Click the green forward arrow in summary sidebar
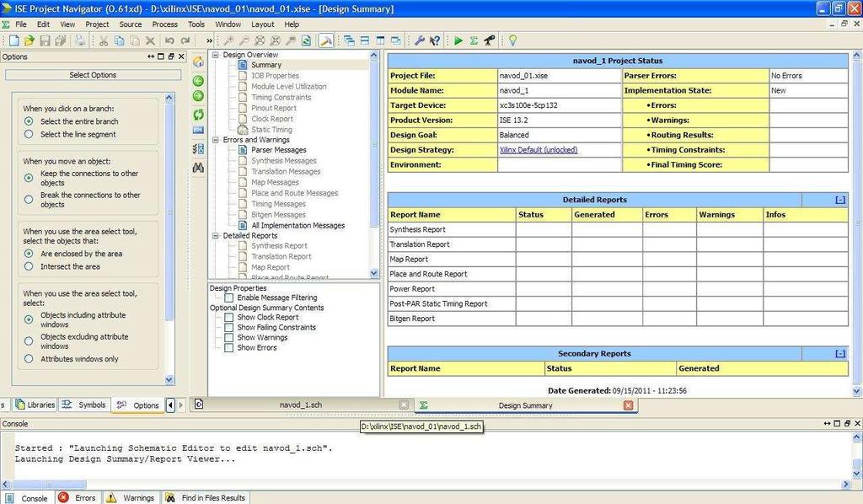Screen dimensions: 863x504 click(x=198, y=96)
